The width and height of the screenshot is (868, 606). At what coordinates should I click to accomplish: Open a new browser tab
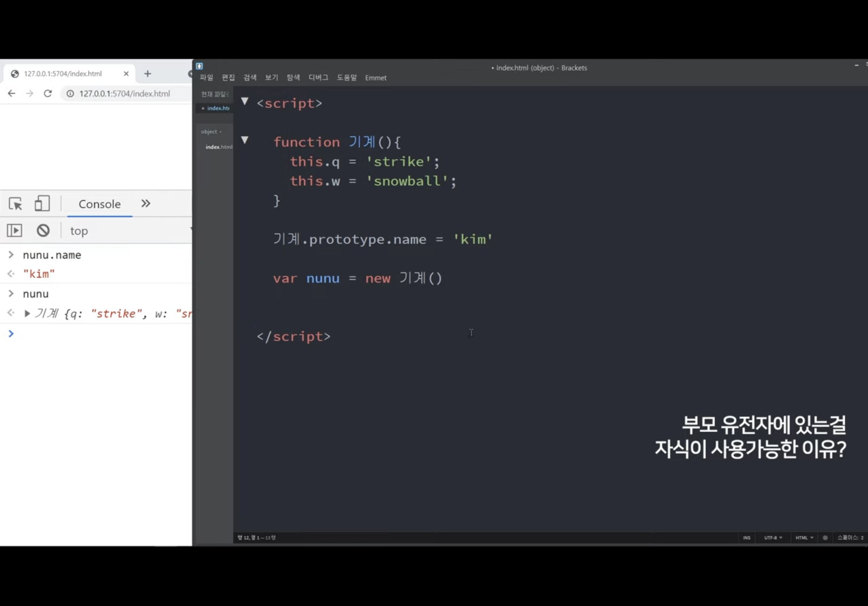148,74
